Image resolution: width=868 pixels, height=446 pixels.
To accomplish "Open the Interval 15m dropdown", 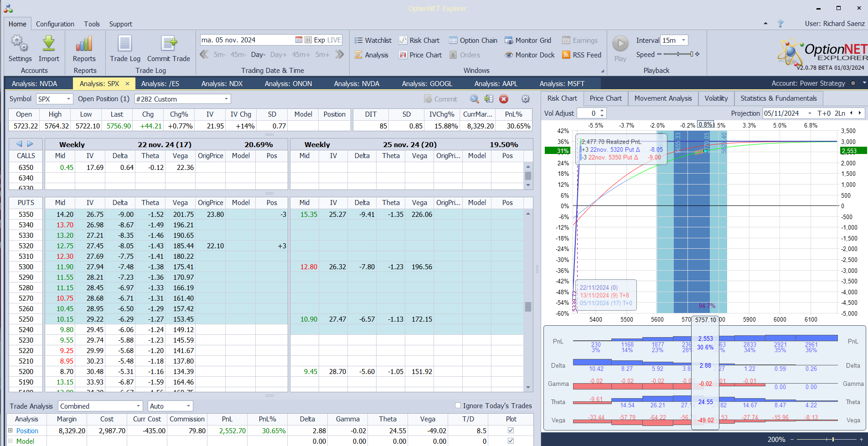I will [x=683, y=41].
